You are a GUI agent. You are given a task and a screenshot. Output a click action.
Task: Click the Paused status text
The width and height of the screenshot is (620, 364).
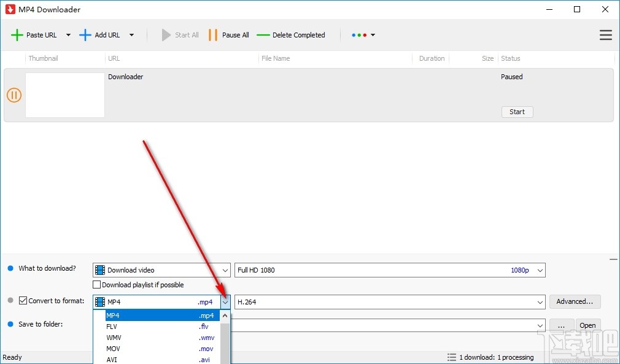pyautogui.click(x=512, y=77)
